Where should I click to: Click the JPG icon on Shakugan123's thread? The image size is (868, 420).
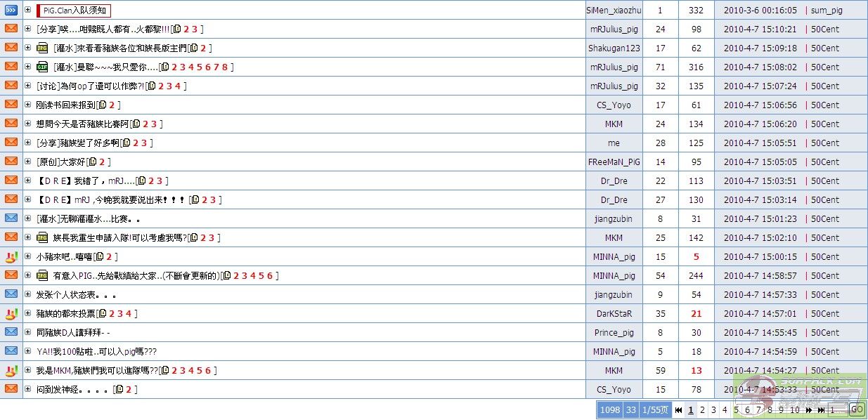click(x=42, y=48)
